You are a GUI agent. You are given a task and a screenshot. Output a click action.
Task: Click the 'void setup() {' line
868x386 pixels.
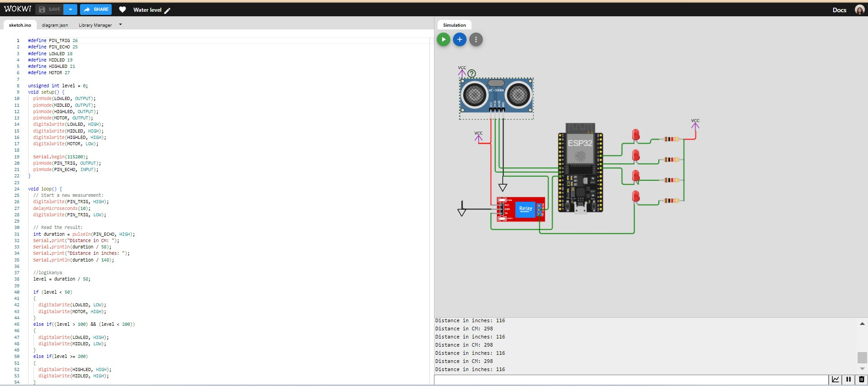pos(46,92)
